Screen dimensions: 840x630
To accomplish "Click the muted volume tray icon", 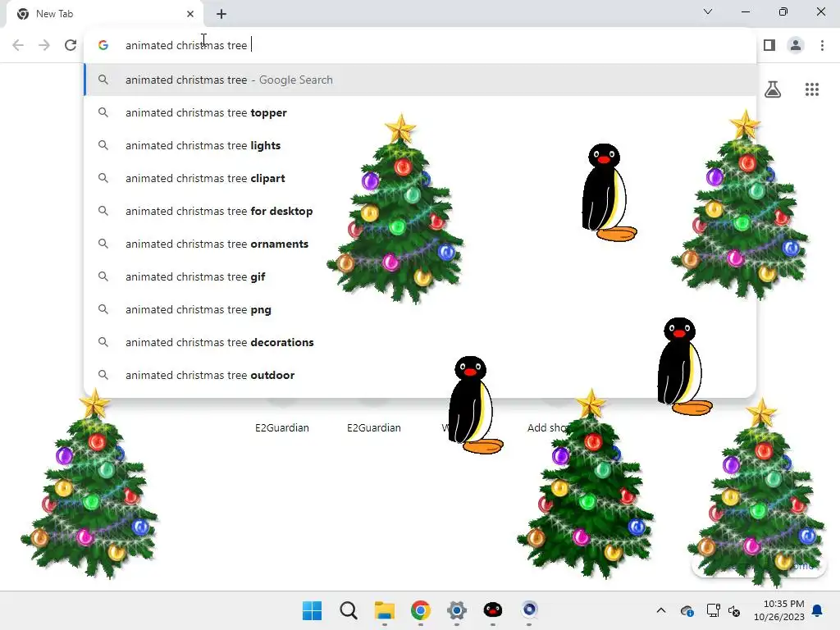I will click(734, 610).
